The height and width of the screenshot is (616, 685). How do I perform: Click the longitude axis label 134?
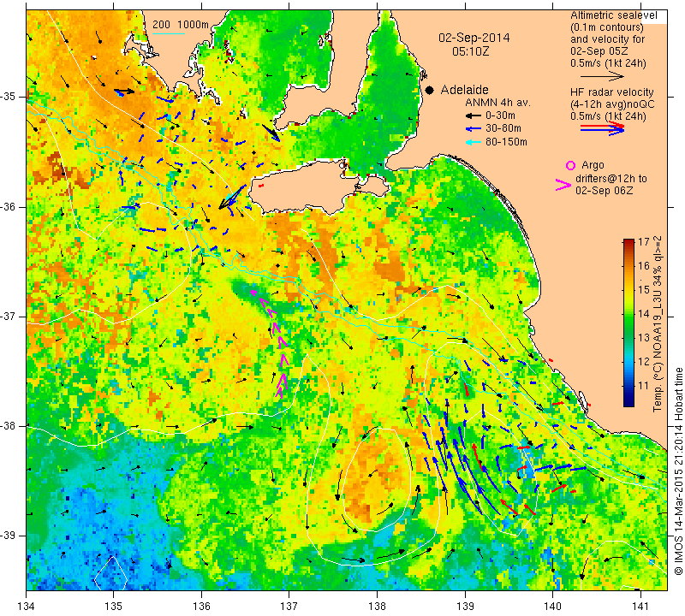tap(27, 607)
